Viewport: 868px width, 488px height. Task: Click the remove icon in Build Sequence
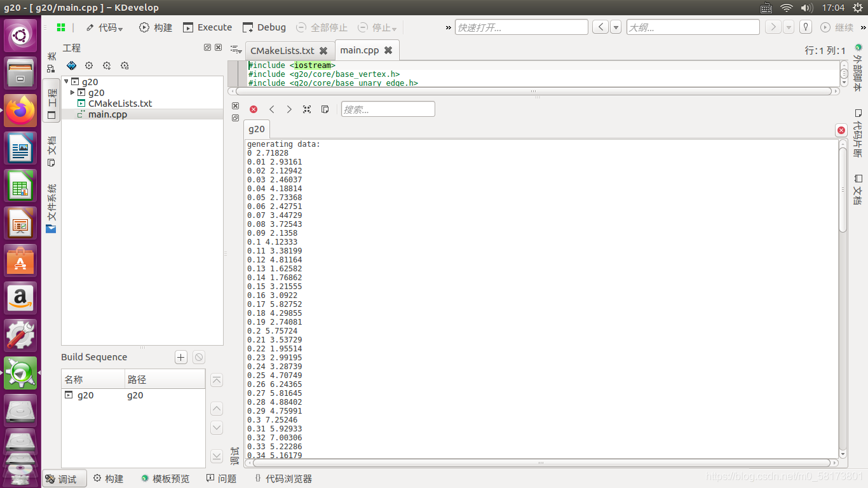(x=199, y=357)
